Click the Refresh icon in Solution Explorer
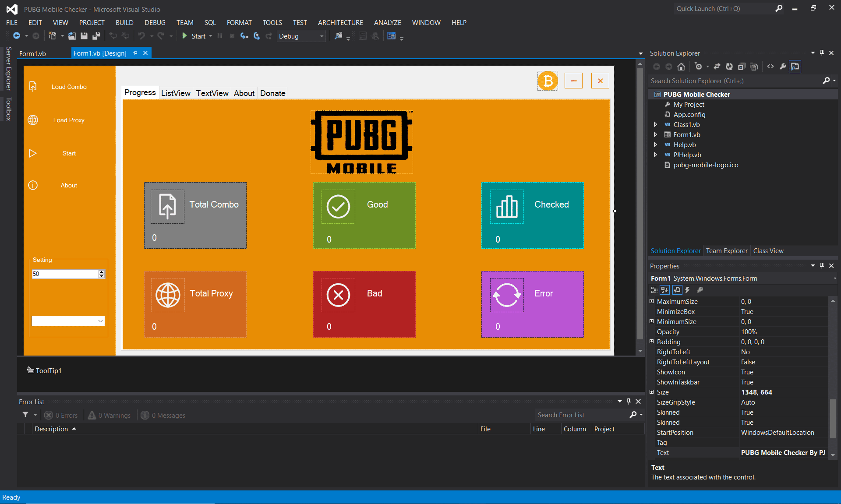Image resolution: width=841 pixels, height=504 pixels. click(x=729, y=67)
